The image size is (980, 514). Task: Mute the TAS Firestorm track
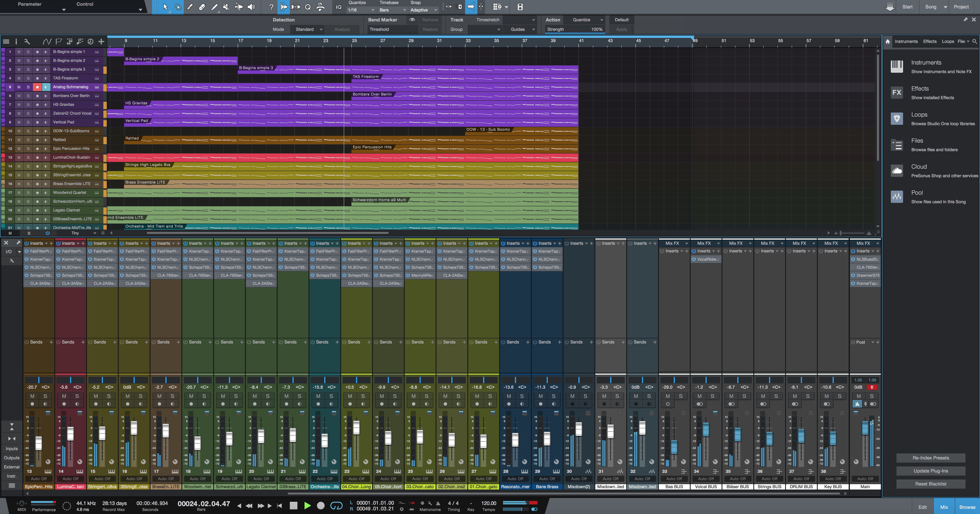[x=19, y=78]
